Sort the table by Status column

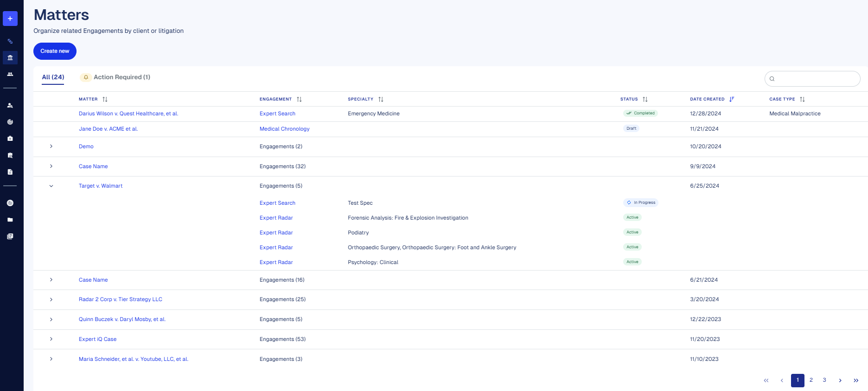coord(645,99)
